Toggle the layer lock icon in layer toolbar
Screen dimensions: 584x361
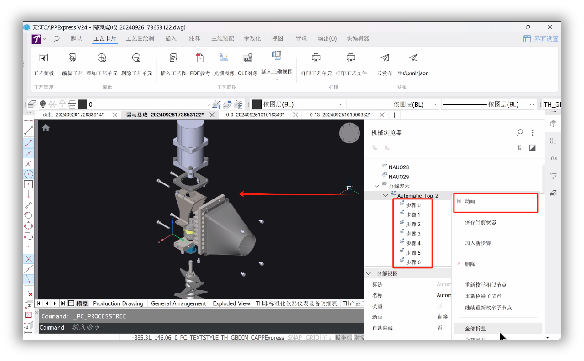(x=62, y=104)
